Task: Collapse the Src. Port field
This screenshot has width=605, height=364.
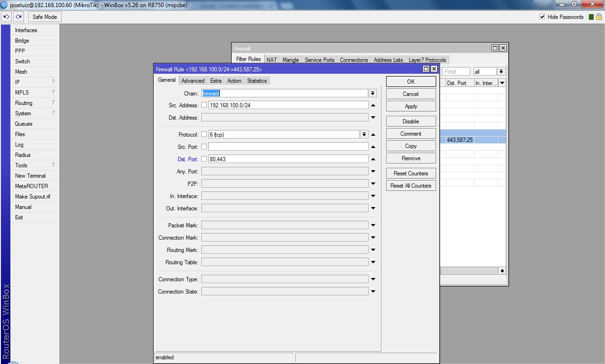Action: pos(373,147)
